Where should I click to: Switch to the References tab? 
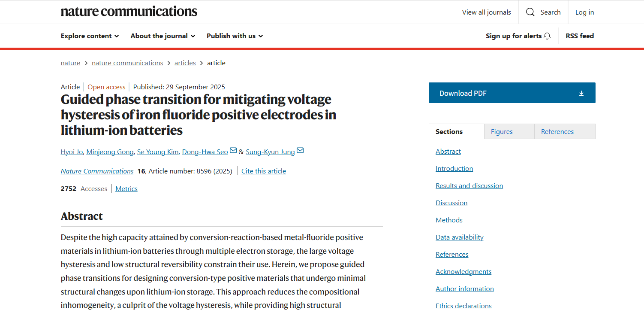point(557,132)
